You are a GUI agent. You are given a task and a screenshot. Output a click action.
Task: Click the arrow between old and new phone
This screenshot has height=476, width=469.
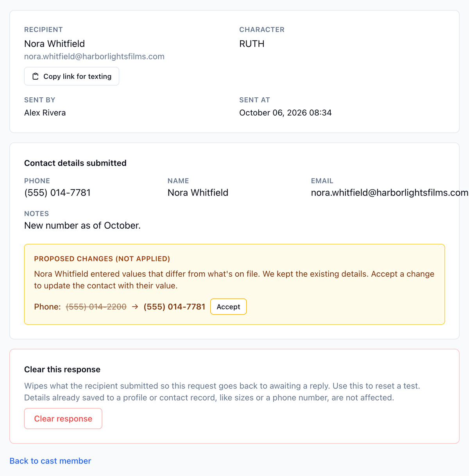135,307
